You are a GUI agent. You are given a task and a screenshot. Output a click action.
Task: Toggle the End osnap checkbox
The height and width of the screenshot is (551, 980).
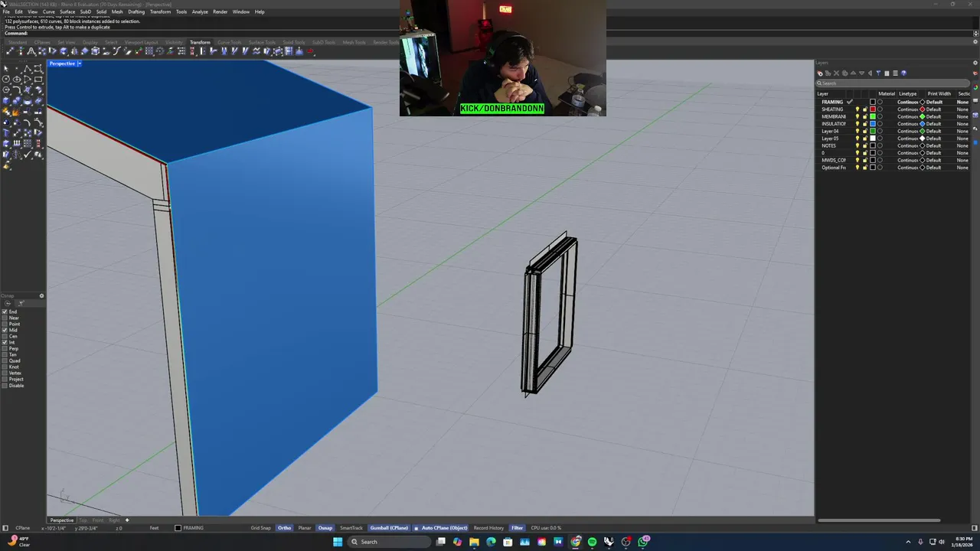pyautogui.click(x=5, y=312)
